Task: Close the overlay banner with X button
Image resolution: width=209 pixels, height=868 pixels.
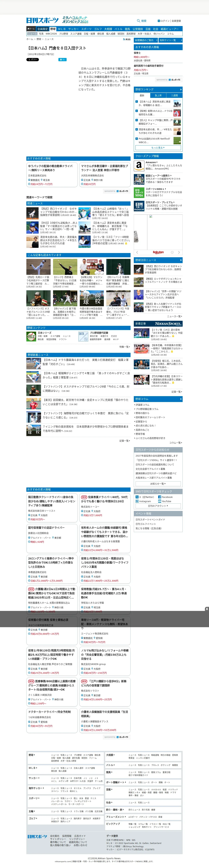Action: 207,609
